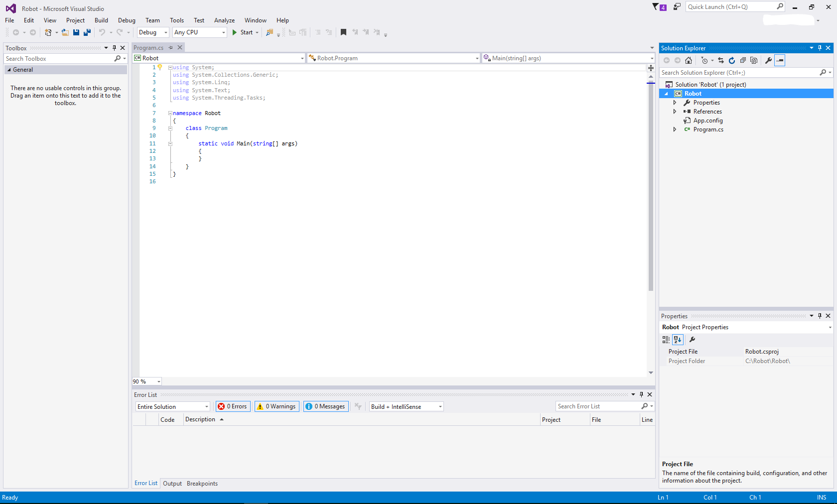Refresh the Solution Explorer
The image size is (837, 504).
pos(731,60)
